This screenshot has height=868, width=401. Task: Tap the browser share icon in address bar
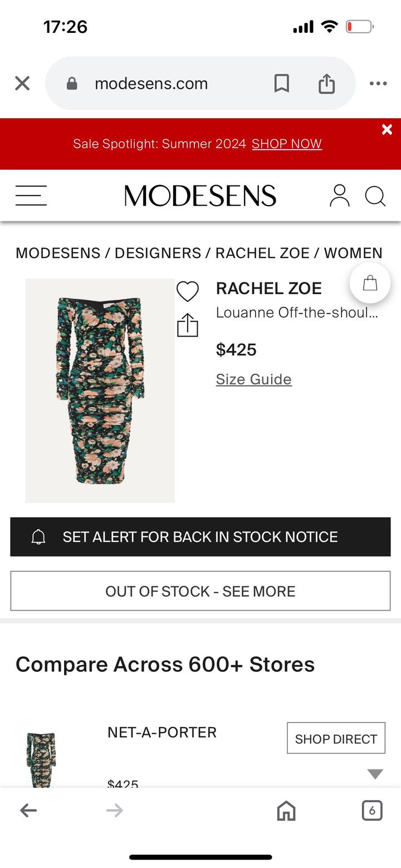(326, 84)
